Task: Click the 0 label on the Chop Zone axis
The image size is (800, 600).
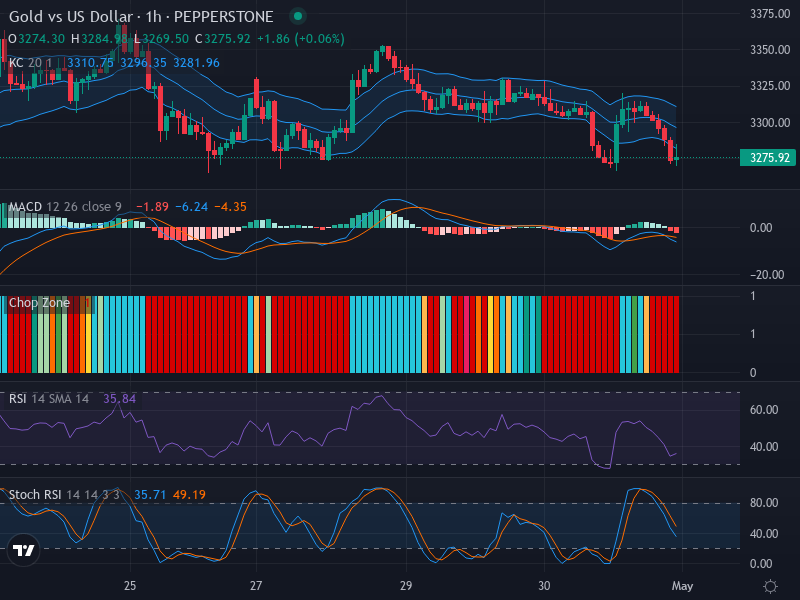Action: [753, 373]
